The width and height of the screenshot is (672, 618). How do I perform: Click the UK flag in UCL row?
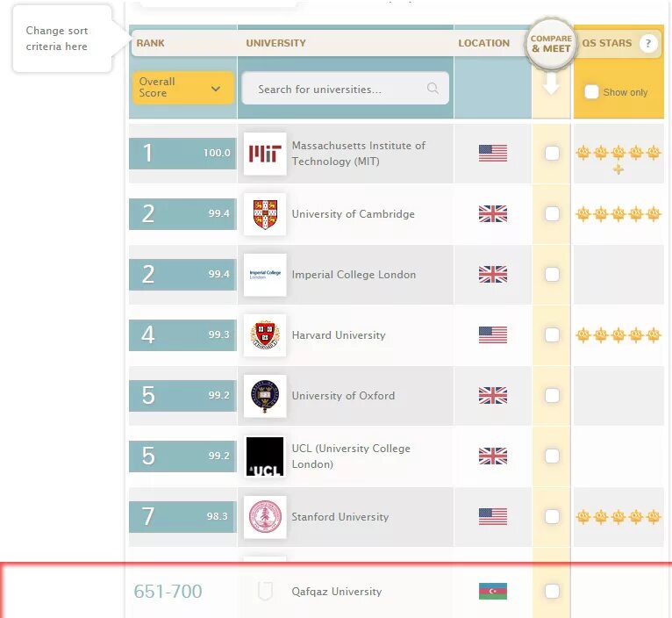[x=493, y=456]
